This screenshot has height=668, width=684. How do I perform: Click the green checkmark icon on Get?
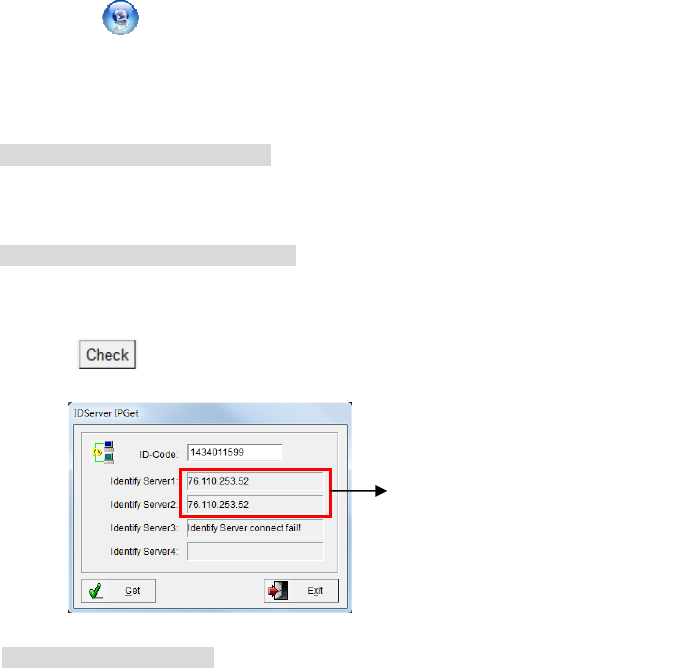click(96, 591)
